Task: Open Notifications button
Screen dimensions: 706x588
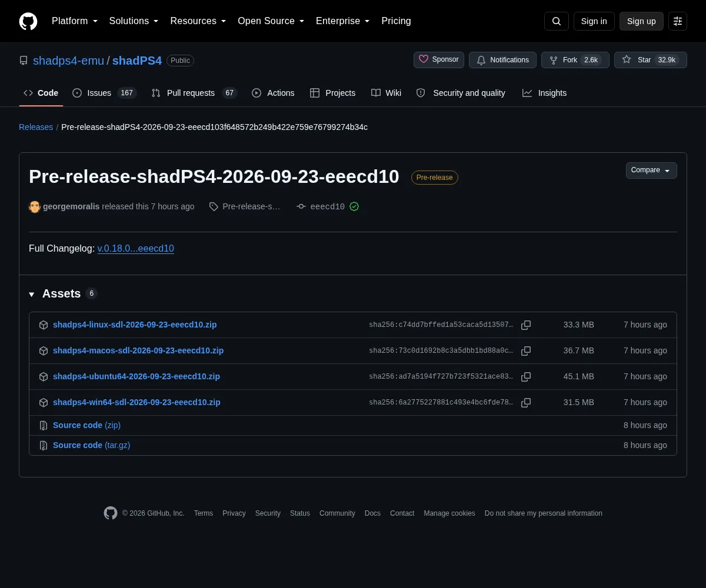Action: 502,60
